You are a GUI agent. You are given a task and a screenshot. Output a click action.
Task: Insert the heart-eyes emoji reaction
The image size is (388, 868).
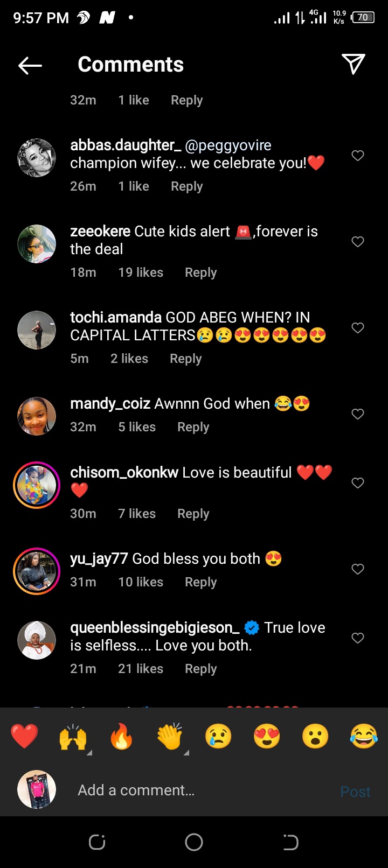pos(267,737)
